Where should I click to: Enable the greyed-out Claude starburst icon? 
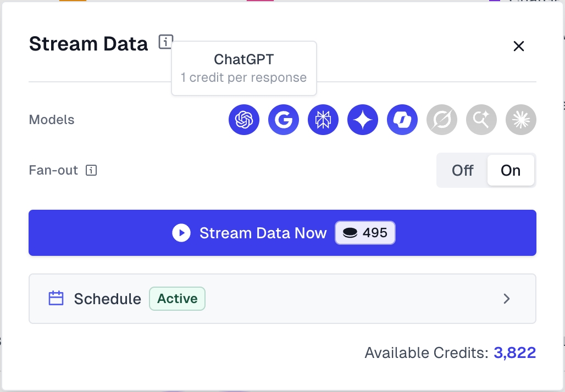click(521, 120)
